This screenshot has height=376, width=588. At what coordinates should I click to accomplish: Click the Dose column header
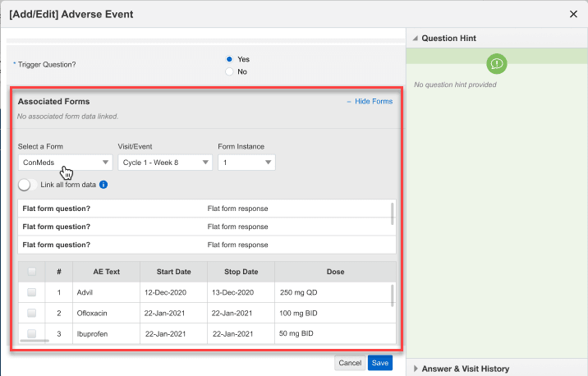coord(335,272)
